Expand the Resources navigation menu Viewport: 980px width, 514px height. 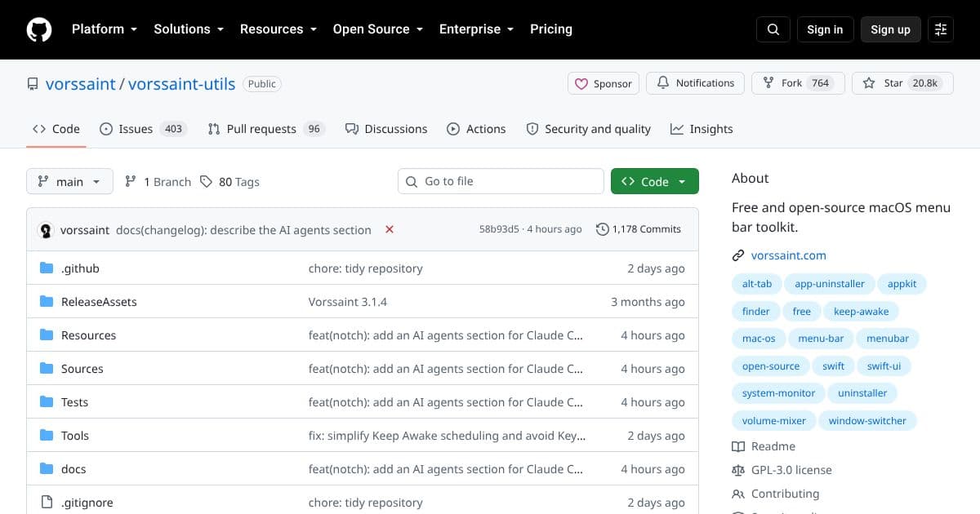point(278,29)
